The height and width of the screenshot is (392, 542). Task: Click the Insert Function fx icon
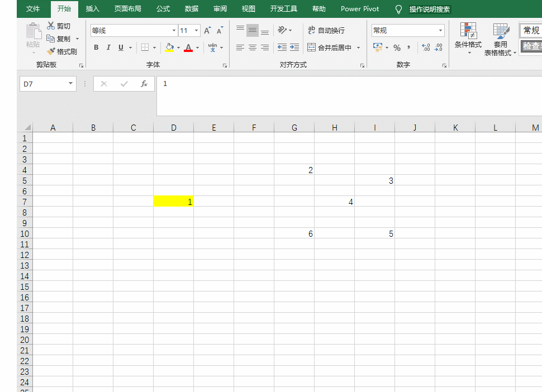(x=144, y=84)
